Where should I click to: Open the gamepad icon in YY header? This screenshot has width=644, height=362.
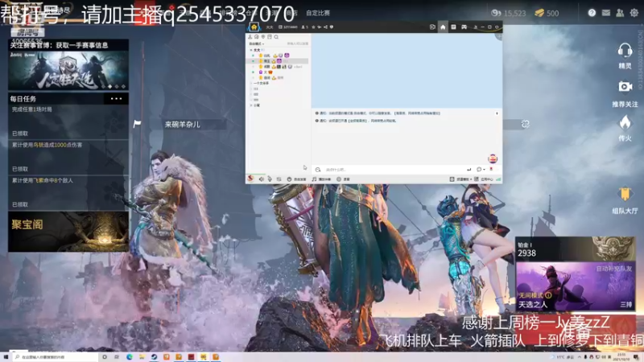click(x=464, y=27)
